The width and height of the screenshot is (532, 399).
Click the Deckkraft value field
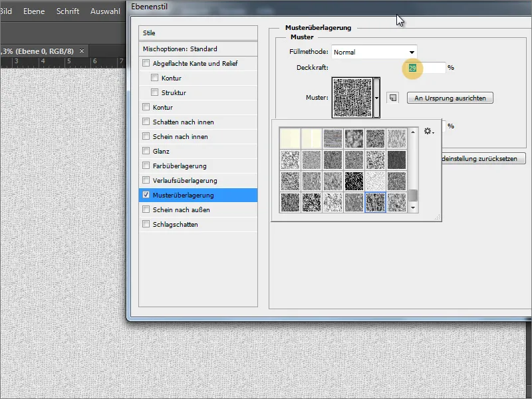(426, 68)
